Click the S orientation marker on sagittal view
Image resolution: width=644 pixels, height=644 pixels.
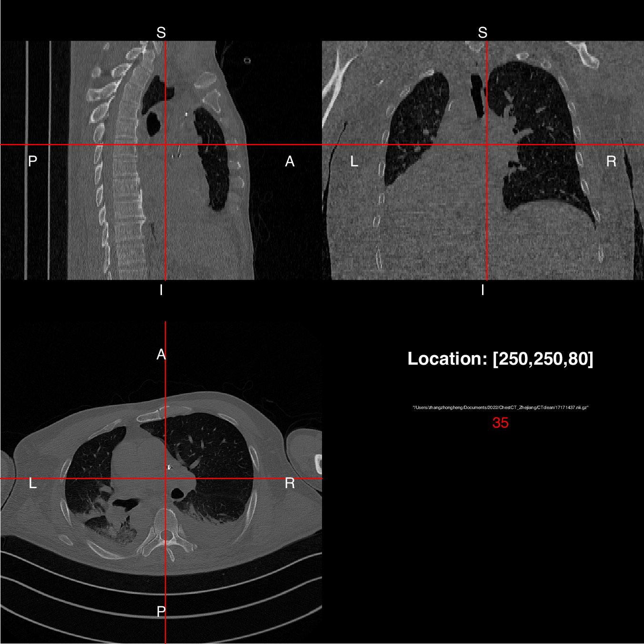pyautogui.click(x=161, y=32)
